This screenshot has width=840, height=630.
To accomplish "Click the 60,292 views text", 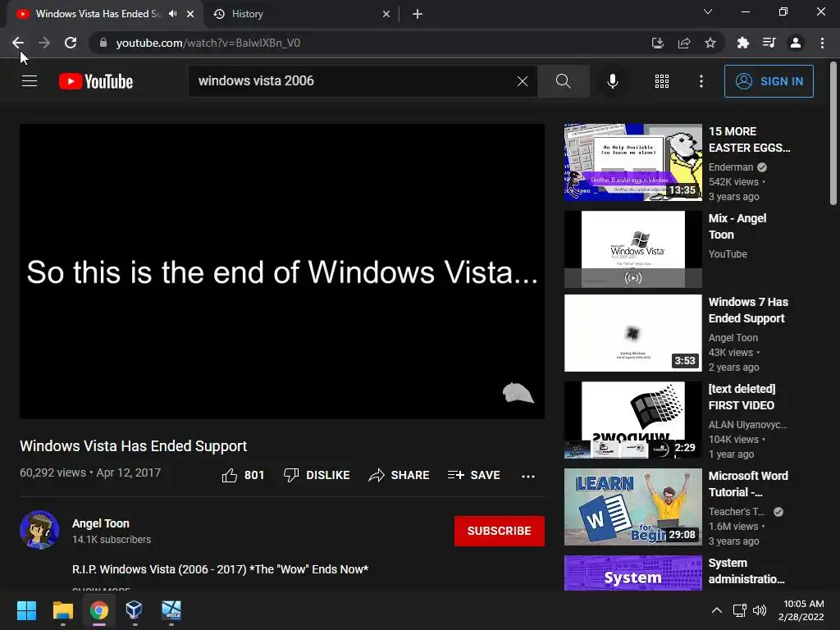I will point(52,472).
